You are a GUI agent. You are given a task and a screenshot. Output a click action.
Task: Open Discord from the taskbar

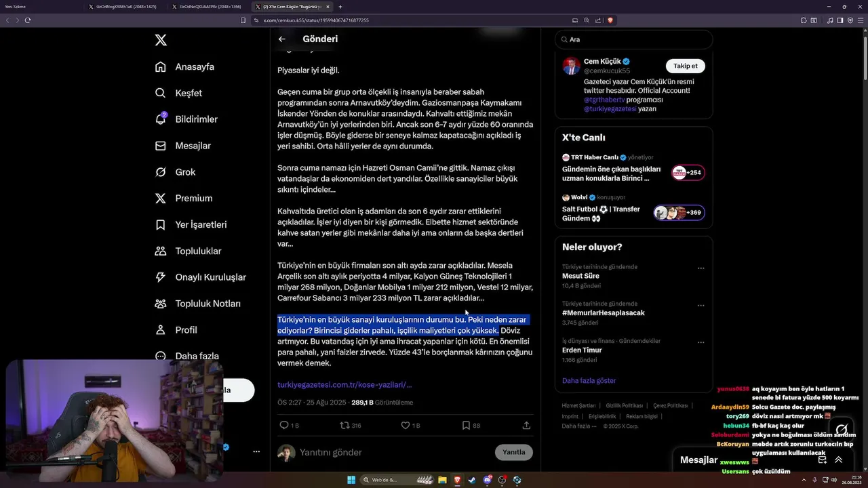coord(488,480)
